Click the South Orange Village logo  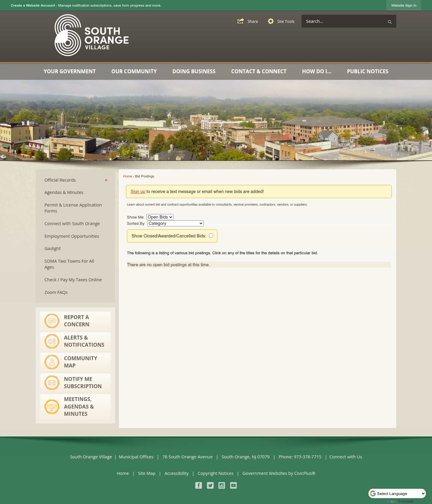point(91,35)
